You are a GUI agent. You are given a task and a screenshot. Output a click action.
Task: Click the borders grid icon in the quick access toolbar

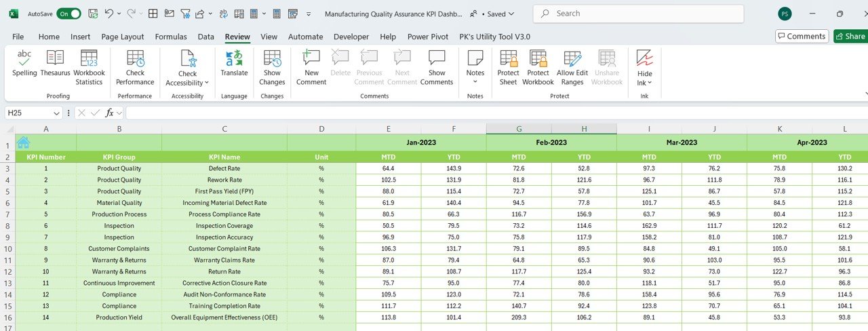(153, 14)
